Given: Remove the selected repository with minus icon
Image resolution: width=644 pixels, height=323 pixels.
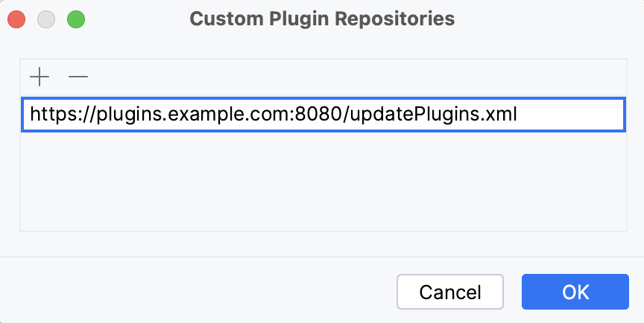Looking at the screenshot, I should pyautogui.click(x=78, y=77).
